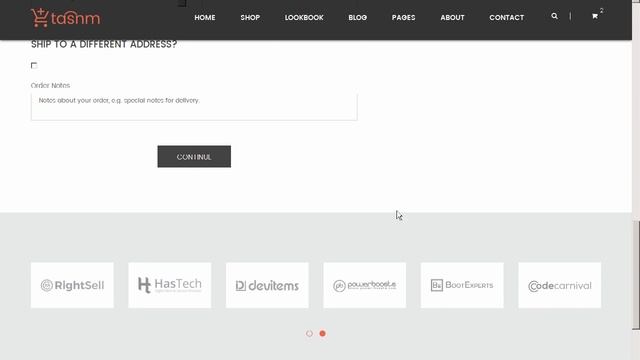
Task: Select the Codecarnival brand logo
Action: 560,285
